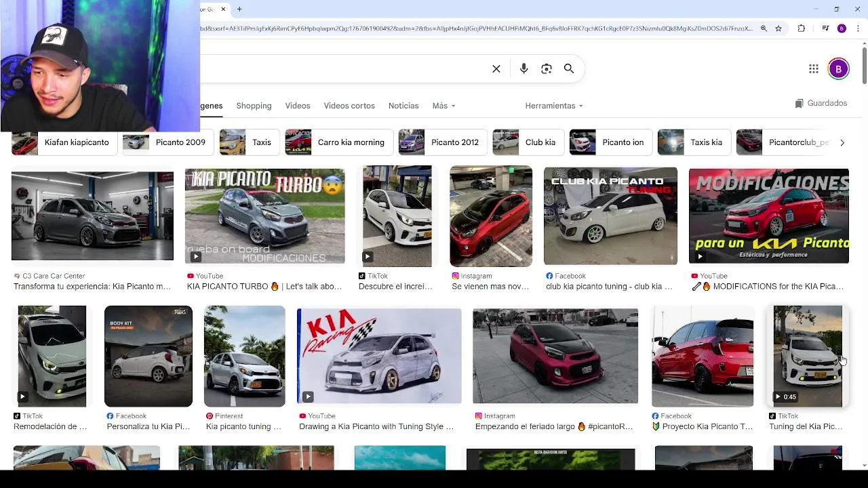Open the Body Kit Facebook image

(x=149, y=357)
